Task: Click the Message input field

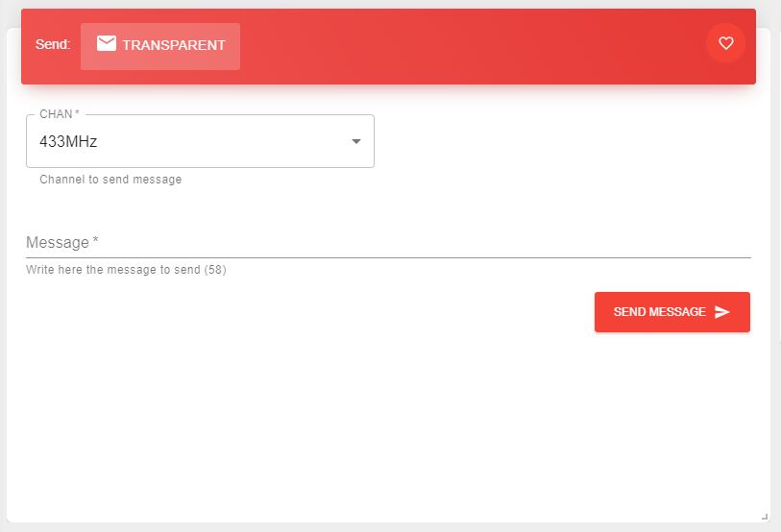Action: coord(388,243)
